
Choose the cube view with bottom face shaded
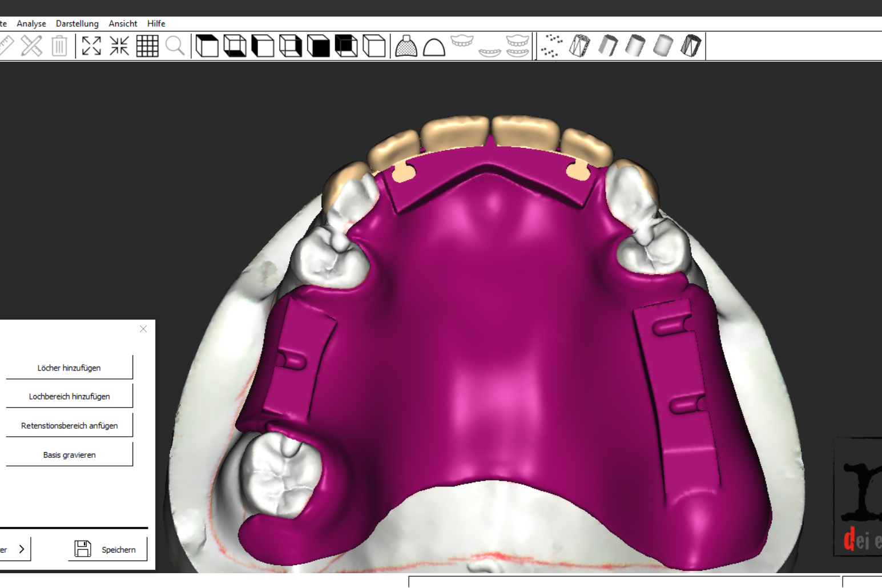tap(235, 46)
